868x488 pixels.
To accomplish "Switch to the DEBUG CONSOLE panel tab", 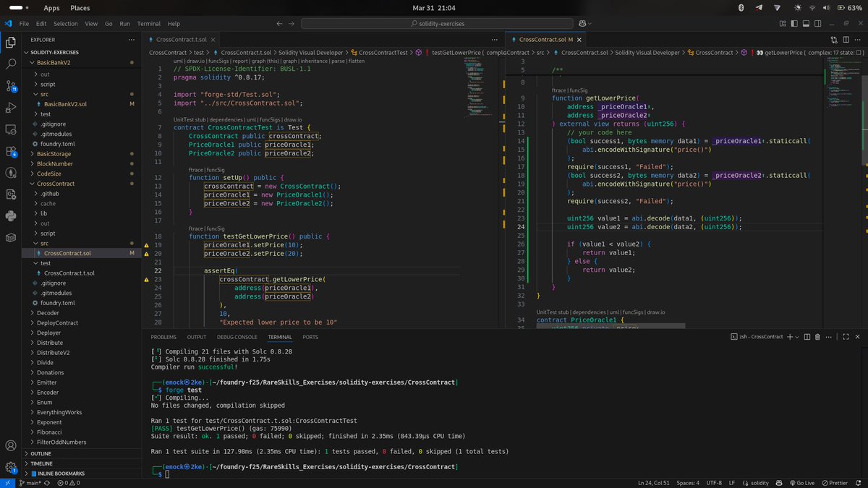I will (x=237, y=337).
